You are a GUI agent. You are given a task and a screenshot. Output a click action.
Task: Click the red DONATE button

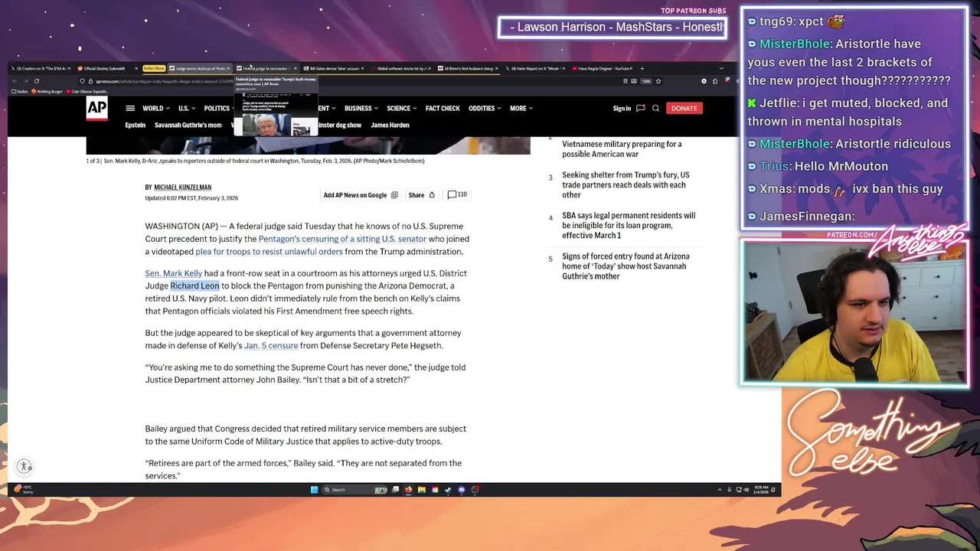point(684,109)
